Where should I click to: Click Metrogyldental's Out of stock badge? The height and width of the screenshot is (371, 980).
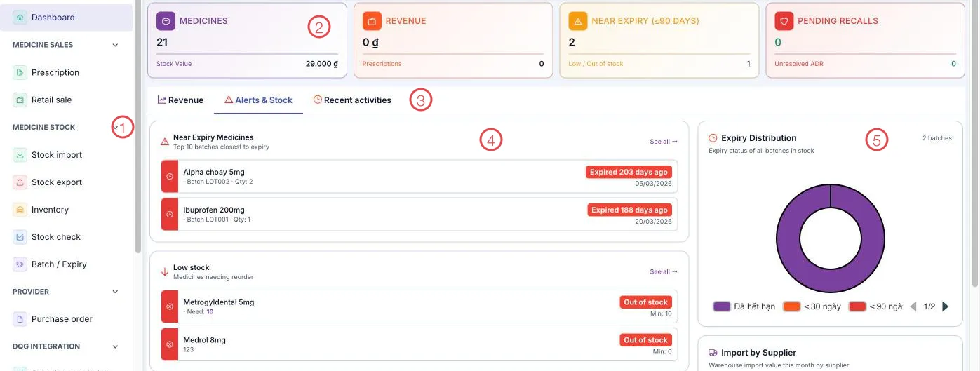645,302
